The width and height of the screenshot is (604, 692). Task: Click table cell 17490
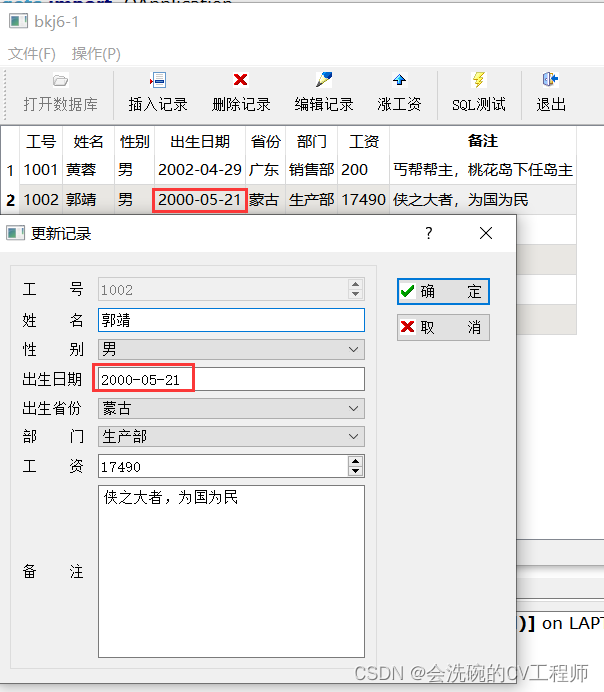click(364, 199)
